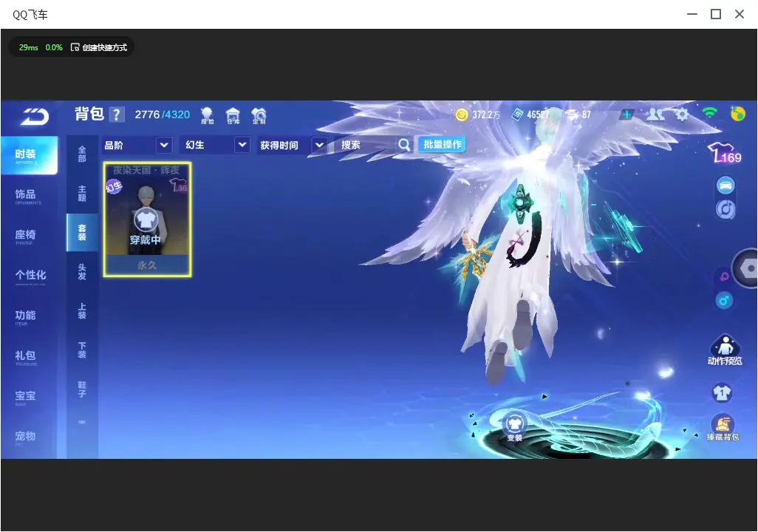Open the settings gear icon
The height and width of the screenshot is (532, 758).
[x=682, y=115]
